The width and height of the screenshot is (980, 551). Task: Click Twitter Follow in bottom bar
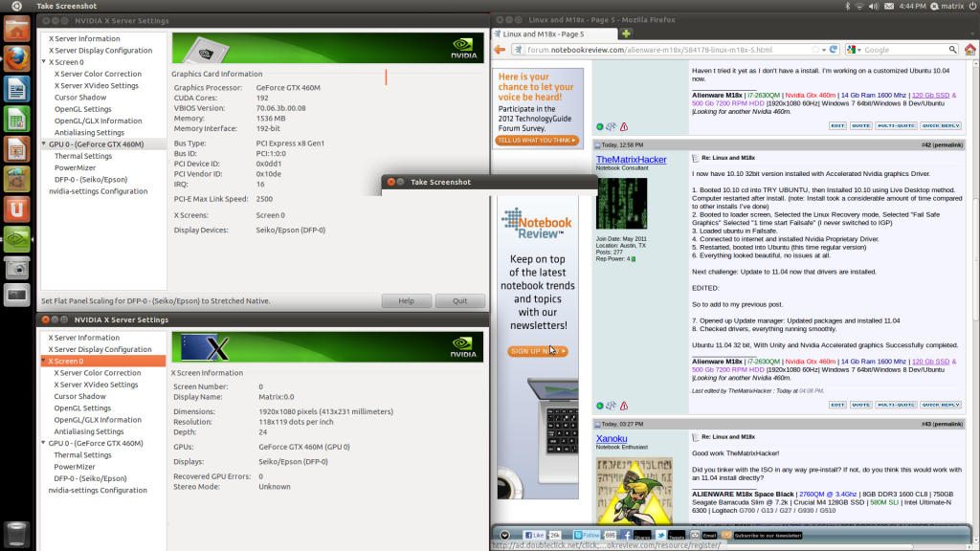coord(587,536)
